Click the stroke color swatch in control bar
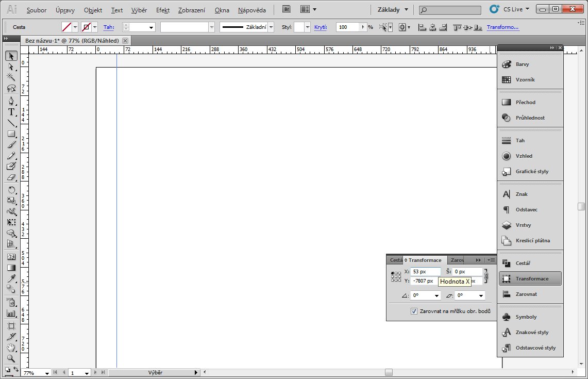Image resolution: width=588 pixels, height=379 pixels. coord(86,27)
